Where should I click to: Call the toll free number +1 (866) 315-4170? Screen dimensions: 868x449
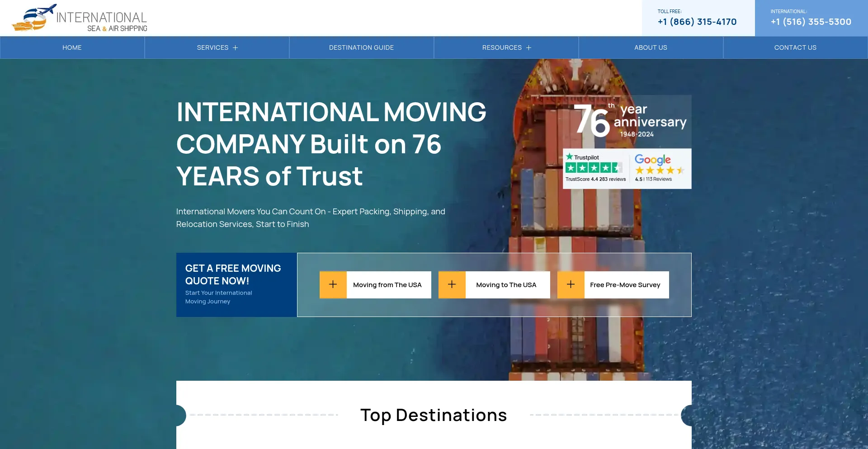tap(697, 22)
